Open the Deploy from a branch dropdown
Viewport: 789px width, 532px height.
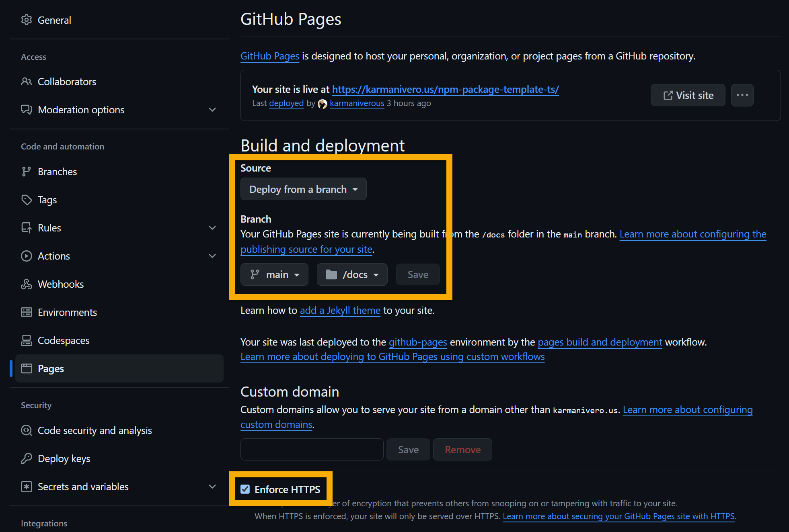point(304,189)
